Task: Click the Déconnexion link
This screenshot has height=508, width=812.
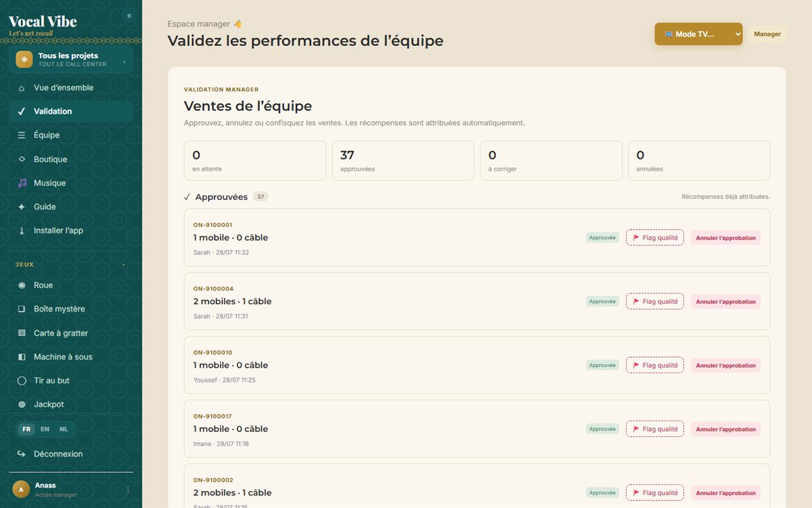Action: tap(71, 454)
